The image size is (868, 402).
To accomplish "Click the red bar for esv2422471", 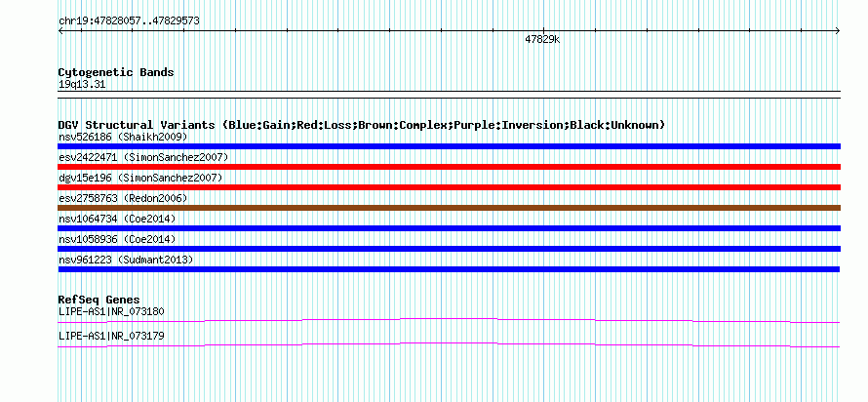I will pyautogui.click(x=449, y=167).
